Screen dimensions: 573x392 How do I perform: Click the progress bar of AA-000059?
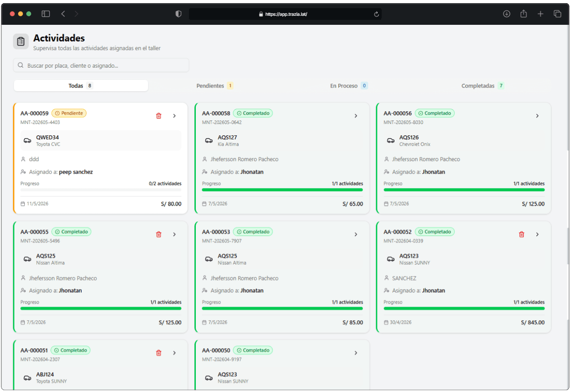coord(101,190)
